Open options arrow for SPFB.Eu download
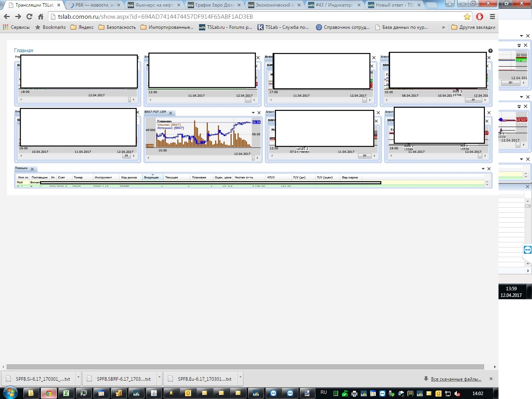 240,378
